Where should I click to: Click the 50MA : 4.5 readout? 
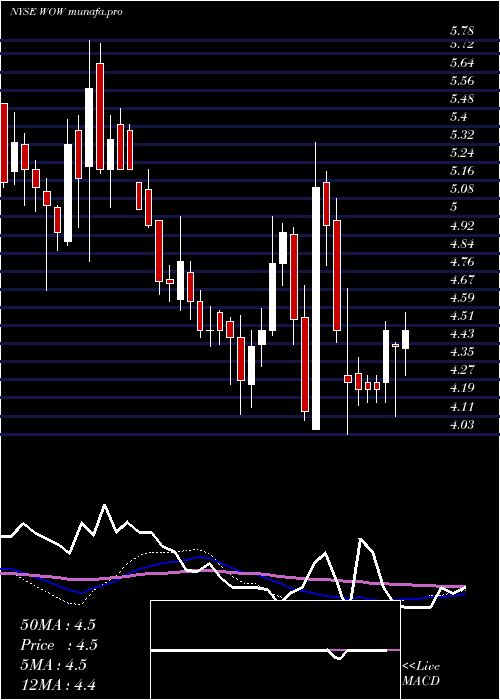click(58, 625)
